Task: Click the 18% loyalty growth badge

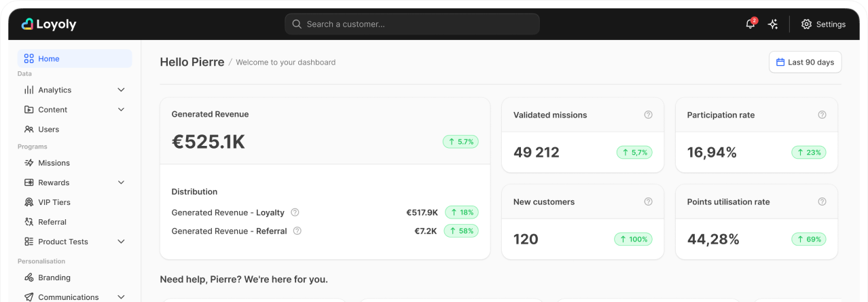Action: point(462,212)
